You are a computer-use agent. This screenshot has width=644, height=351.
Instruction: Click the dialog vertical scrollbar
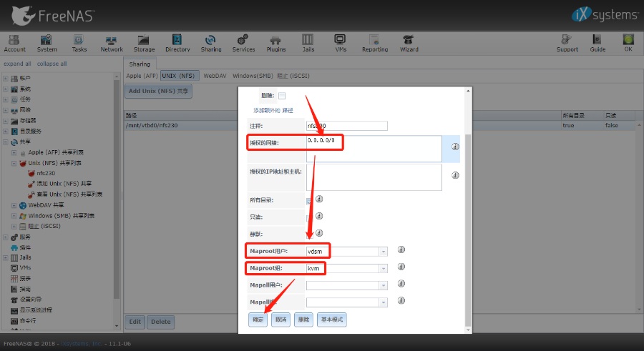coord(468,230)
